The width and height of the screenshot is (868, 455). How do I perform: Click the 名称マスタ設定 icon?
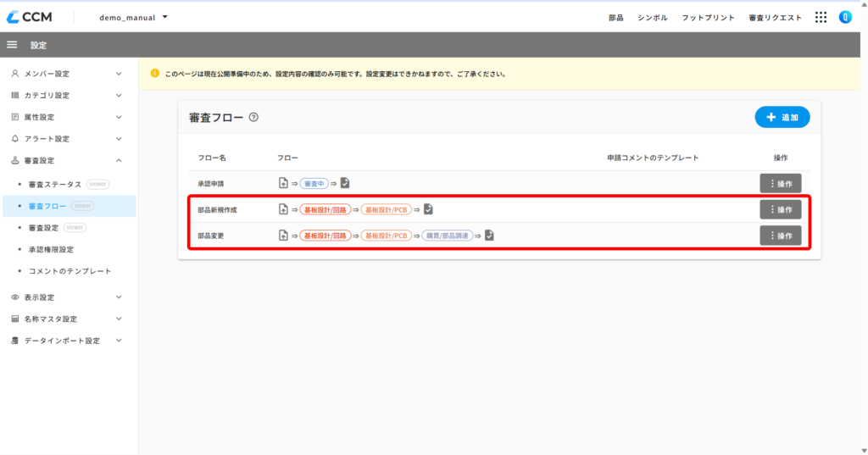click(15, 319)
